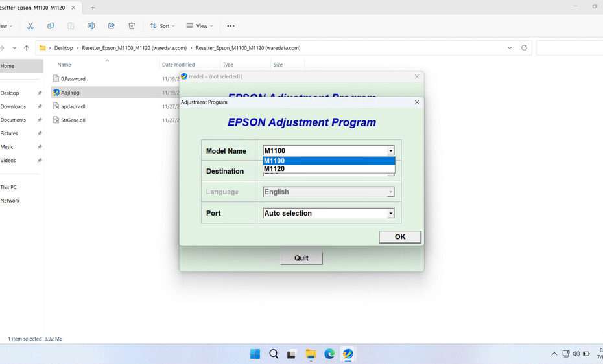This screenshot has height=364, width=603.
Task: Open a new Explorer tab with plus
Action: 93,8
